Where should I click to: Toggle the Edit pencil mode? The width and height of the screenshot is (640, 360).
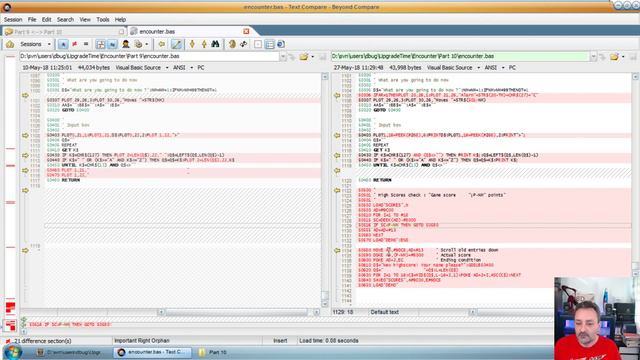pyautogui.click(x=176, y=44)
